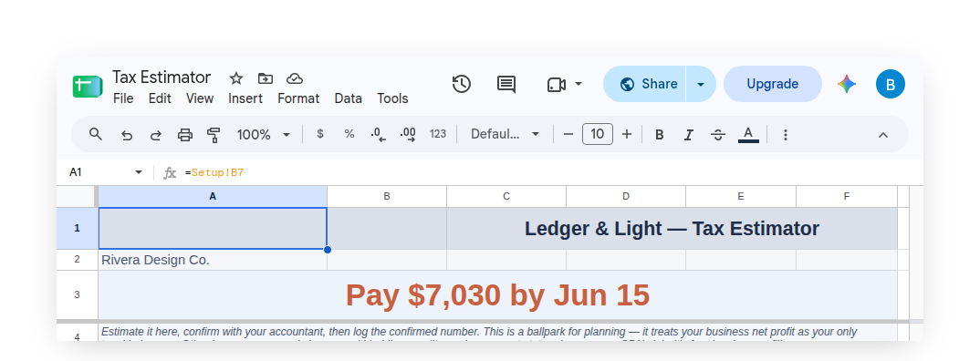
Task: Select column E header
Action: tap(741, 196)
